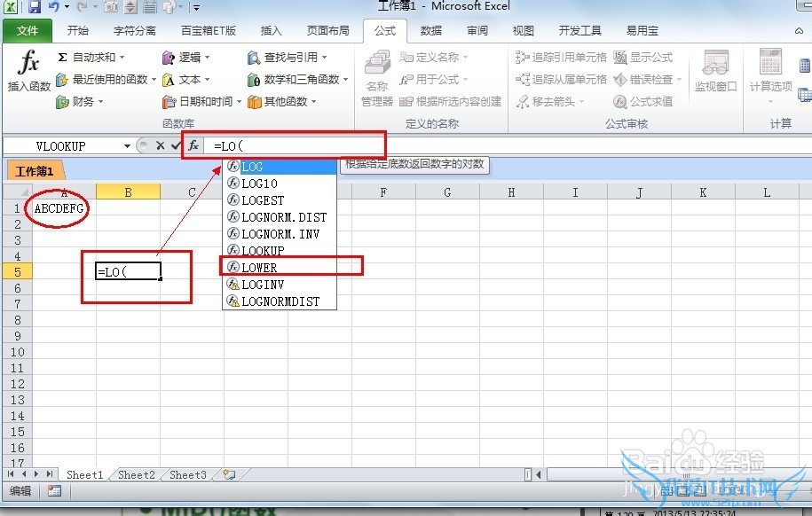Open the Name Manager
Viewport: 812px width, 516px height.
[377, 78]
